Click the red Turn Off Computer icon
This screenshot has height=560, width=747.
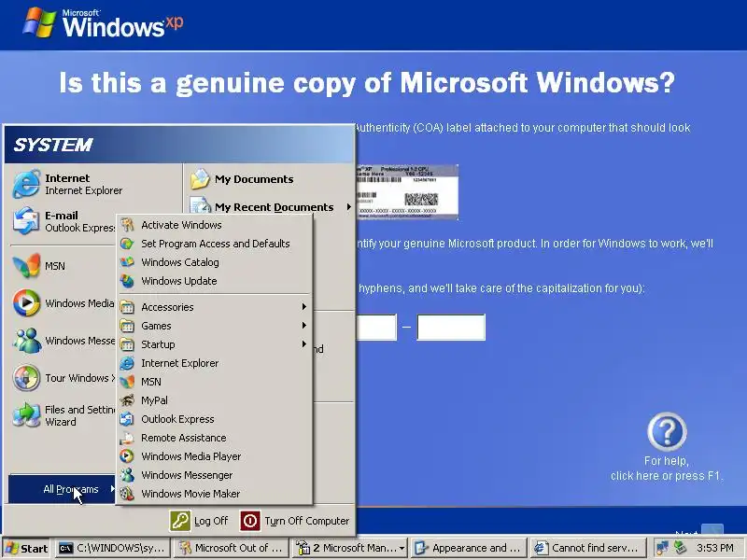pos(250,521)
